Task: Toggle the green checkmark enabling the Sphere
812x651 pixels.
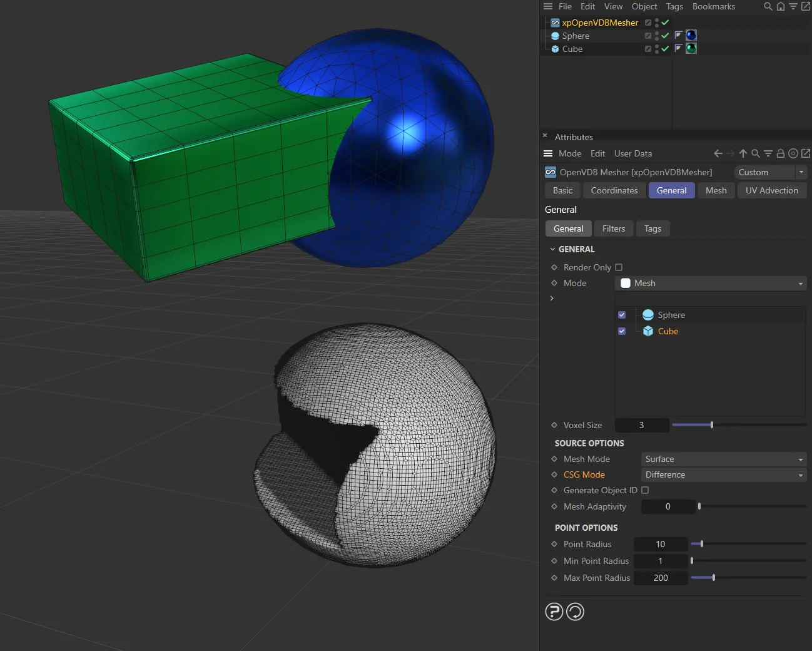Action: 664,36
